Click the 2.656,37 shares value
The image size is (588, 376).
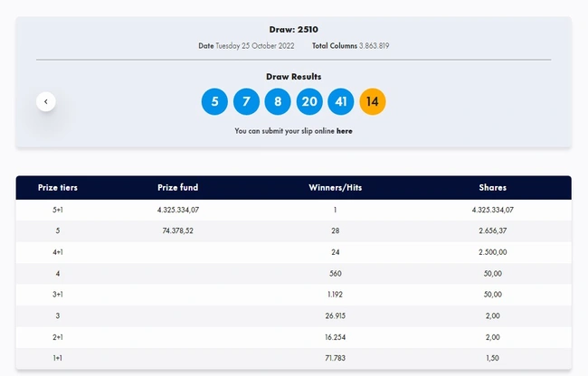492,230
